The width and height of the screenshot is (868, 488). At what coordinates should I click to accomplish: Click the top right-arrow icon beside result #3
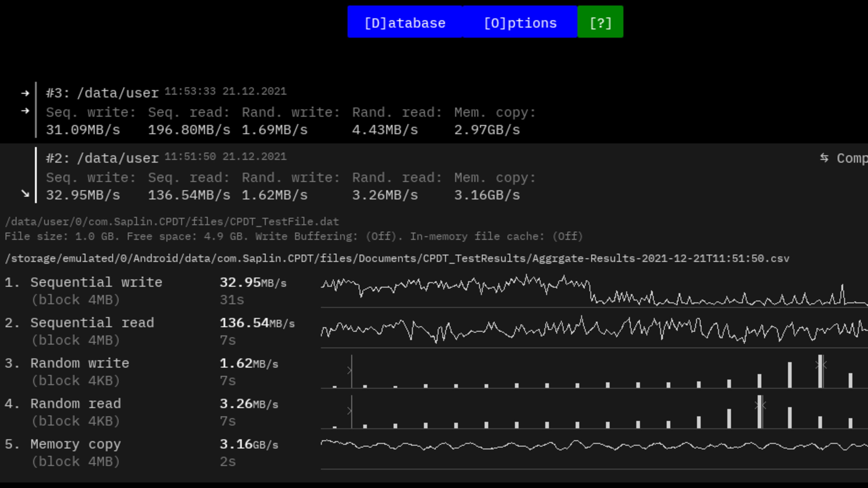pos(25,93)
